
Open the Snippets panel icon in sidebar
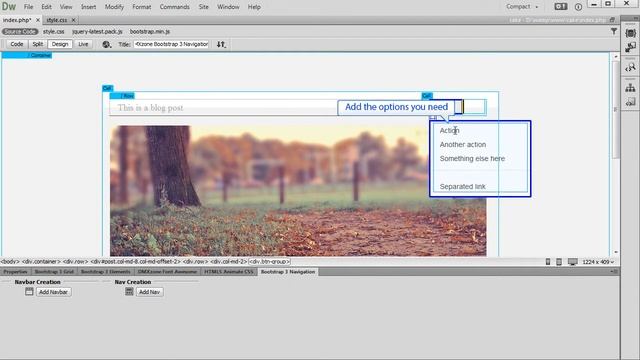tap(630, 102)
